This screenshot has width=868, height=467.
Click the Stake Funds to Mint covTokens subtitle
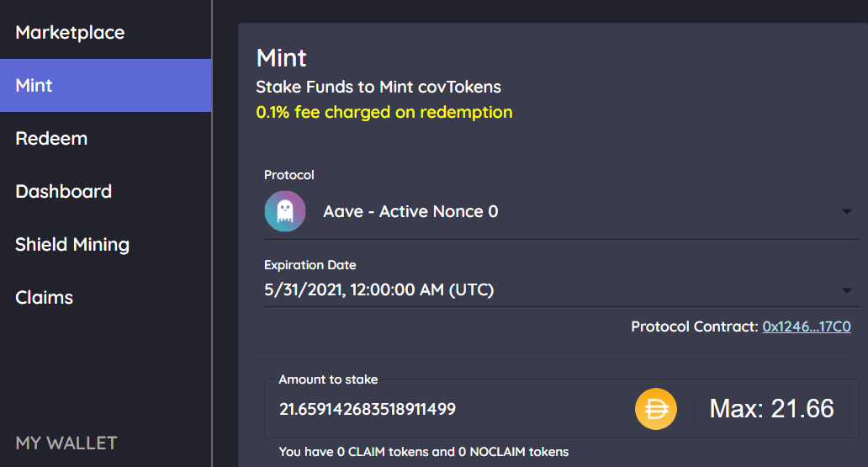[378, 87]
